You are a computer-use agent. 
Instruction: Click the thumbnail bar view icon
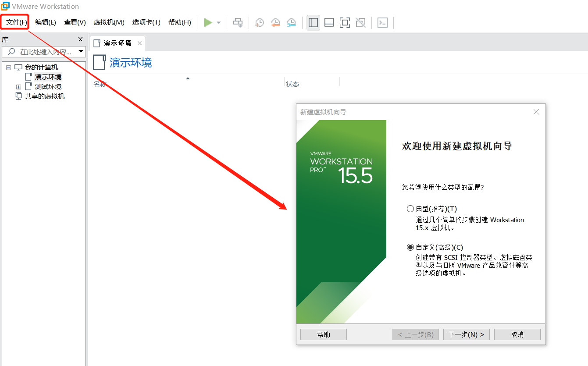point(329,22)
